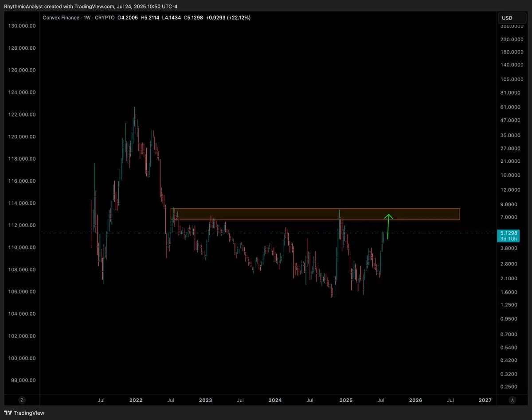
Task: Click the 1W interval label in the chart legend
Action: point(86,18)
